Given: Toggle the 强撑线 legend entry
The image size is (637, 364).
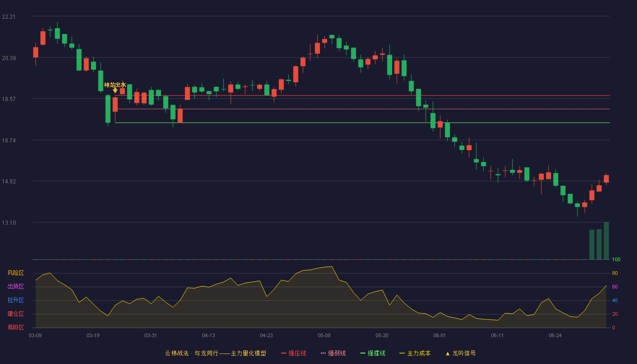Looking at the screenshot, I should (373, 353).
